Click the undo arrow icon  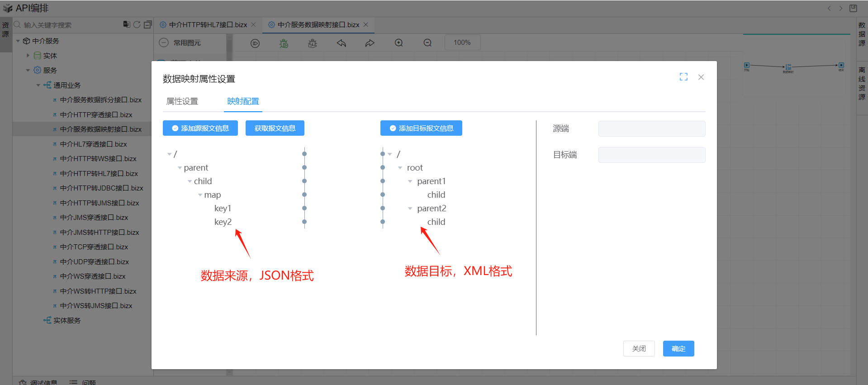[342, 43]
